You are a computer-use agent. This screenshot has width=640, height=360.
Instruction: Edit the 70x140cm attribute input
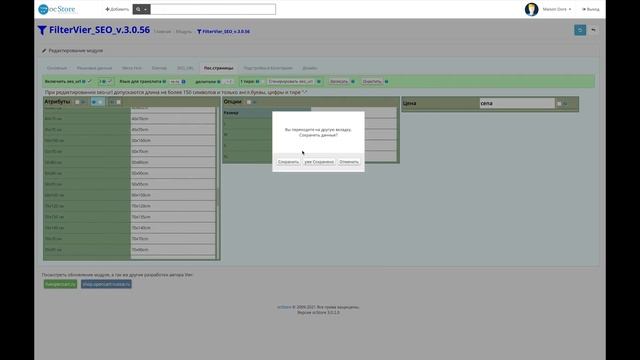point(173,228)
